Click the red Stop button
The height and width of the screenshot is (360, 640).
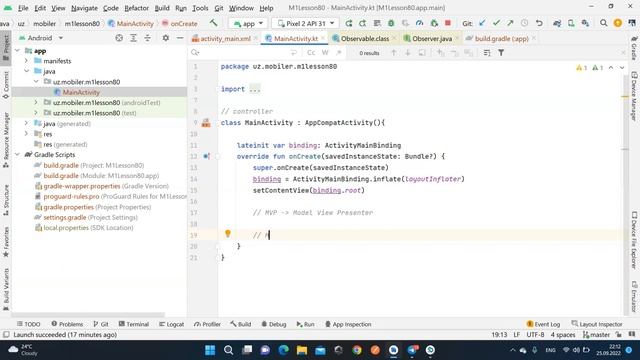point(448,23)
